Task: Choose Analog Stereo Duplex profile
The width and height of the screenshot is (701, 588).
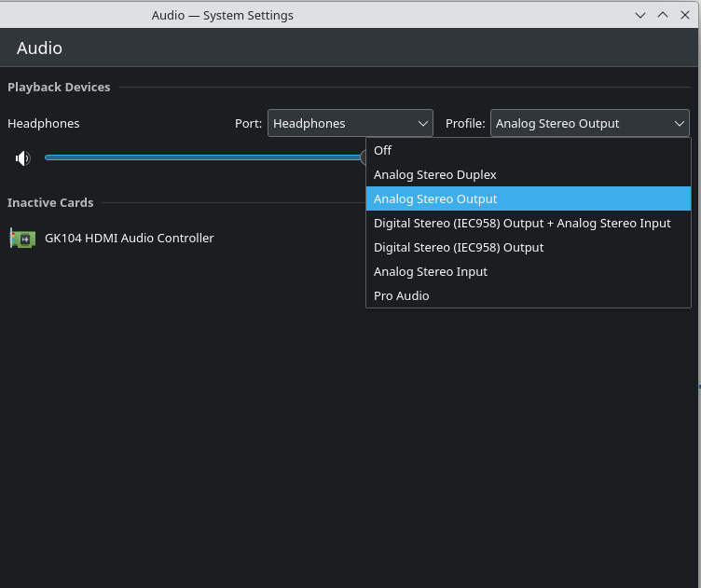Action: [529, 174]
